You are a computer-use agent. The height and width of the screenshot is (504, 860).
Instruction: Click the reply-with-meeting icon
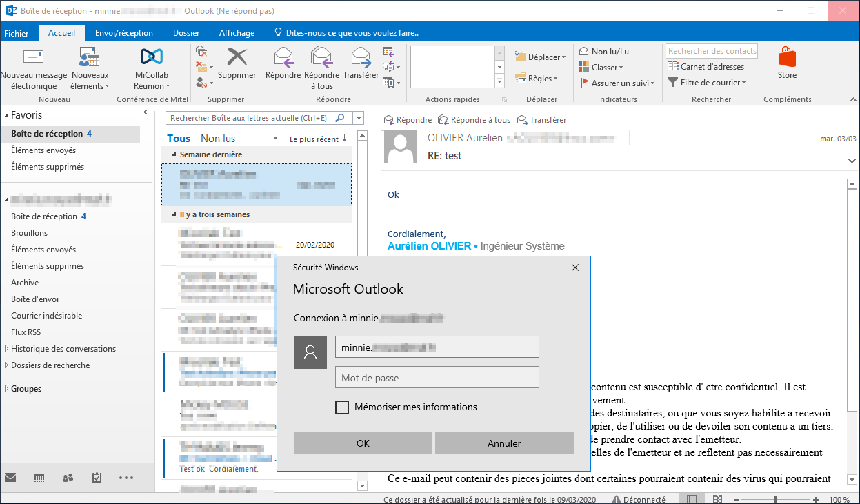click(x=388, y=52)
